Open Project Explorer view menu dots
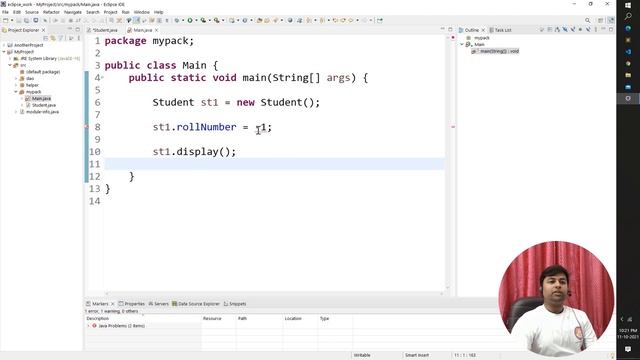Viewport: 640px width, 360px height. pyautogui.click(x=79, y=38)
